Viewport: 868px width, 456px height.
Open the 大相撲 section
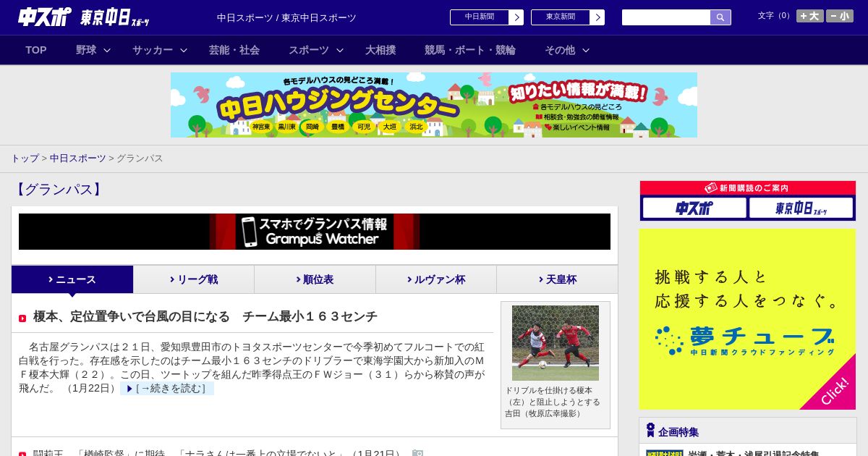pyautogui.click(x=380, y=50)
